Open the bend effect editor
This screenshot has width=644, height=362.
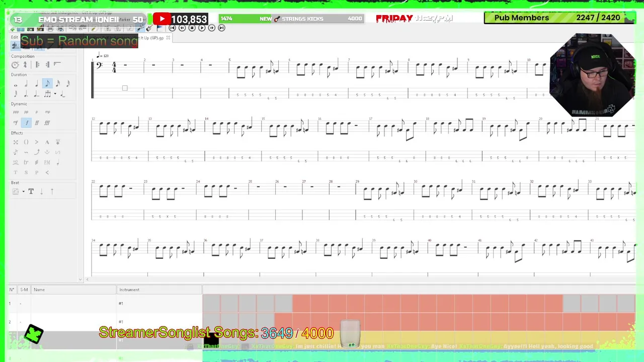click(37, 152)
